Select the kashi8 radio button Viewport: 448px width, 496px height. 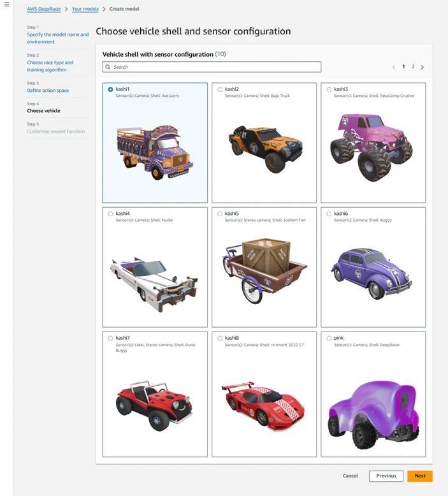pos(220,338)
